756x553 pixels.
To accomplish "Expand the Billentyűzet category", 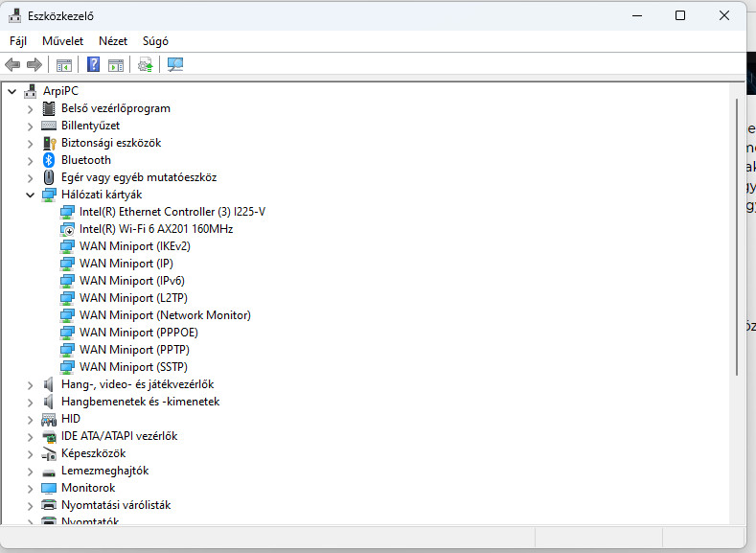I will (x=30, y=126).
